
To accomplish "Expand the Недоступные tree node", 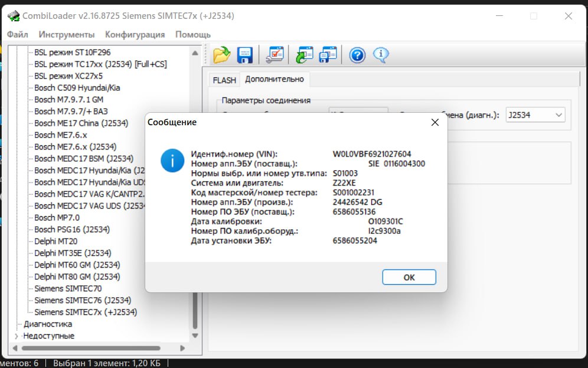I will (x=16, y=336).
